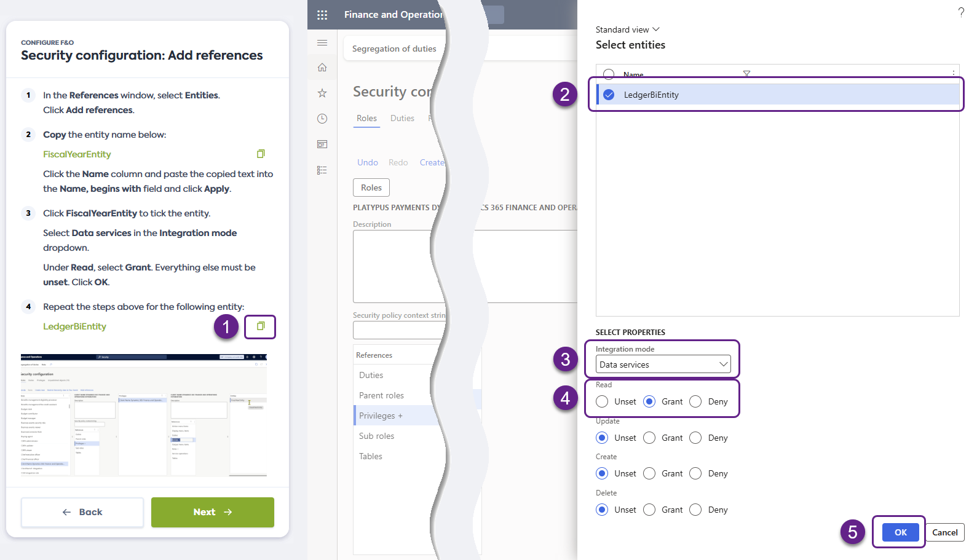This screenshot has width=977, height=560.
Task: Switch to the Duties tab
Action: [x=402, y=118]
